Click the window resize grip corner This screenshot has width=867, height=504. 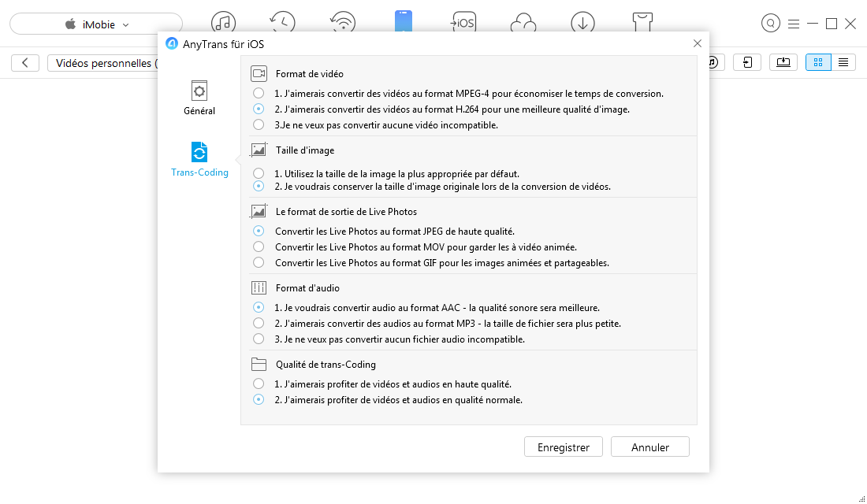pos(861,498)
